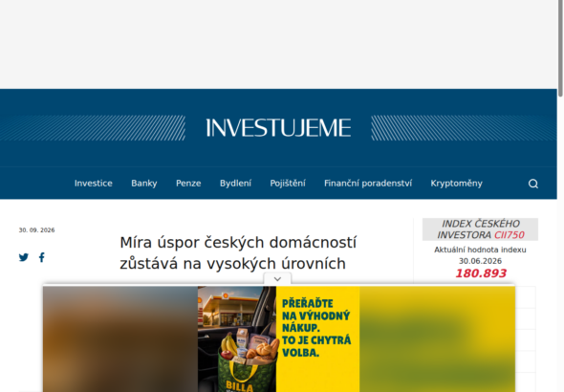
Task: Click the article headline Míra úspor českých domácností
Action: (238, 252)
